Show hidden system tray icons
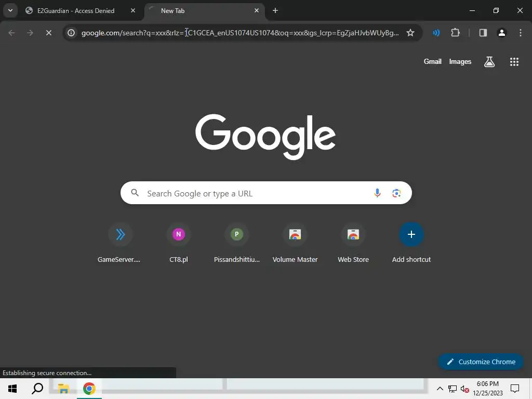The image size is (532, 399). point(440,389)
